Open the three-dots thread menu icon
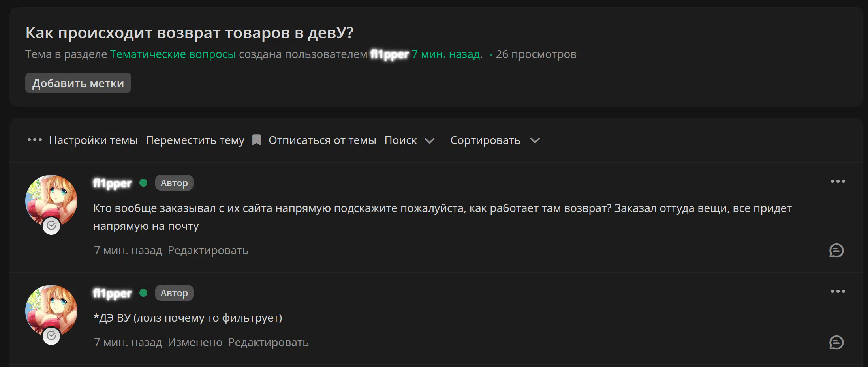 pos(34,140)
